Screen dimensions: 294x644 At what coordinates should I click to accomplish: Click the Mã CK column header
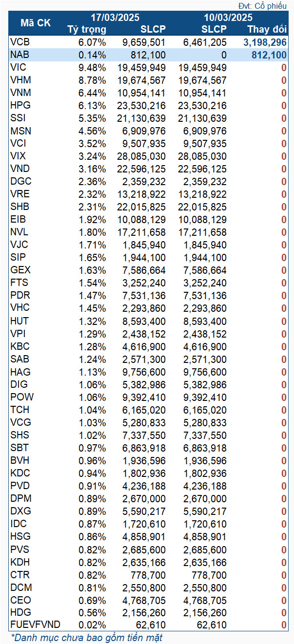pos(35,23)
